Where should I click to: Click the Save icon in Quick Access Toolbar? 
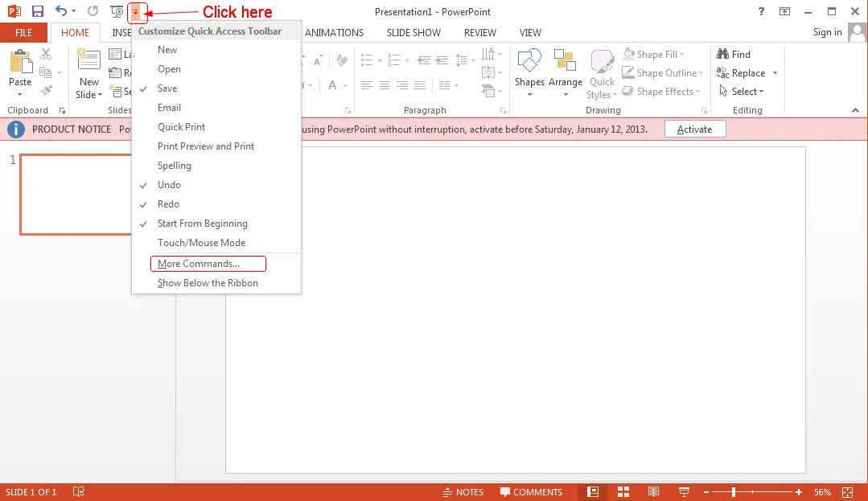(38, 11)
